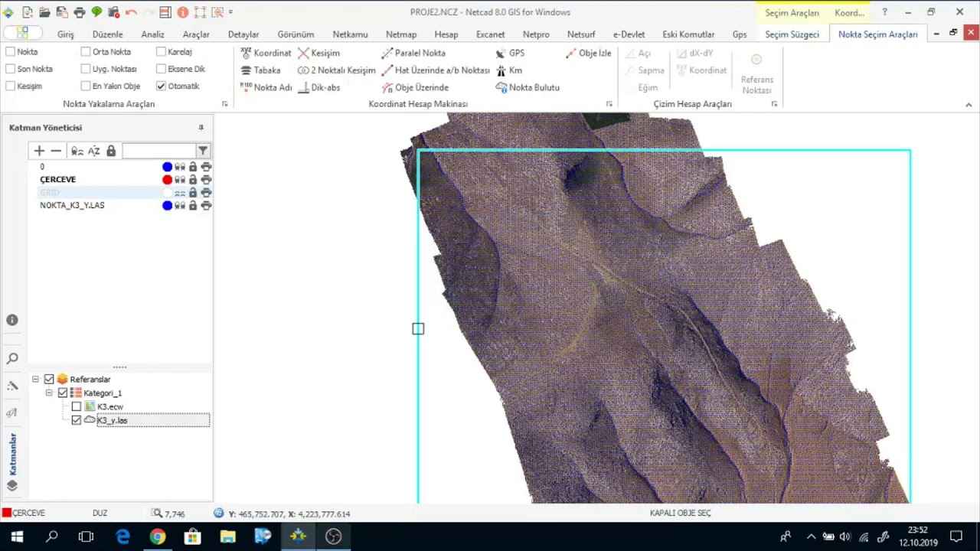Enable the Karelaj checkbox

click(x=161, y=51)
